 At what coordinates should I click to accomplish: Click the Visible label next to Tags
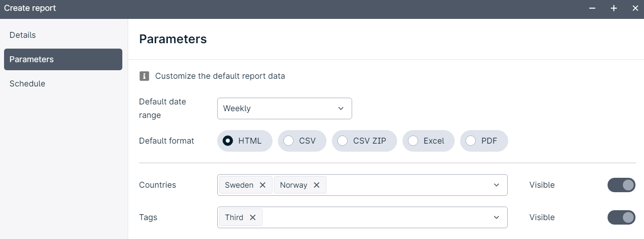542,217
